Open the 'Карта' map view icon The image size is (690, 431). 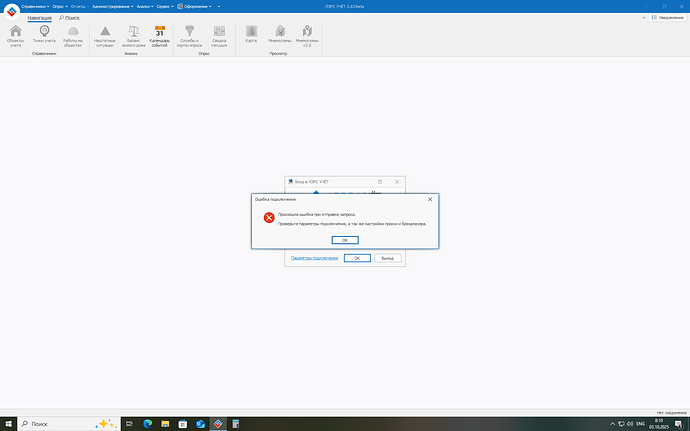(x=251, y=34)
